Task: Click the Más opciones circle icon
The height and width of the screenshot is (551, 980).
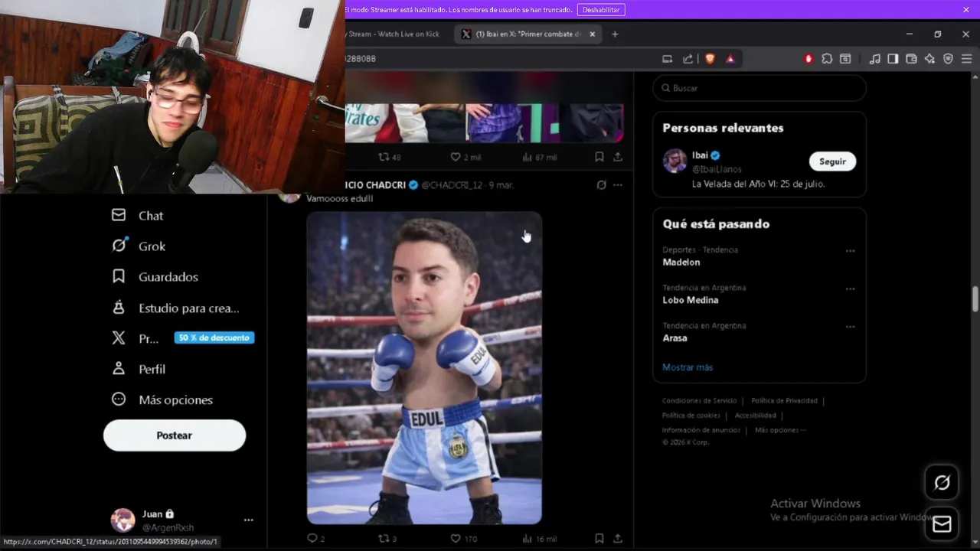Action: click(x=119, y=399)
